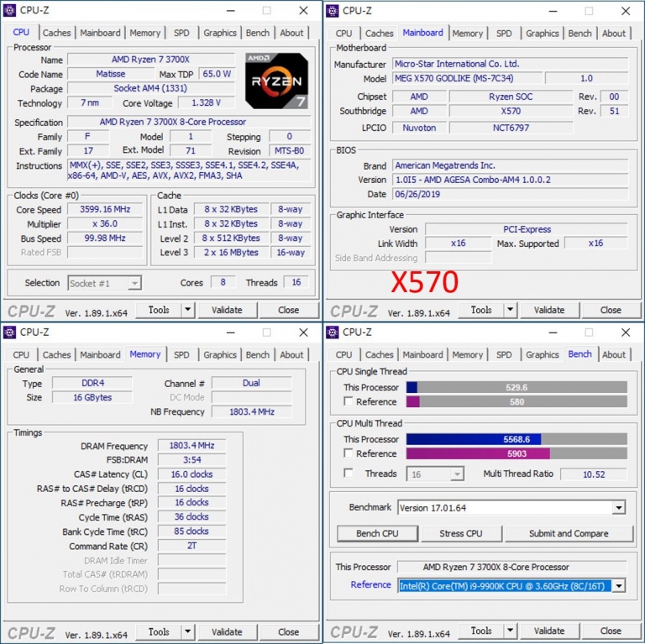Select the Memory tab in the Bench window
645x644 pixels.
[467, 355]
